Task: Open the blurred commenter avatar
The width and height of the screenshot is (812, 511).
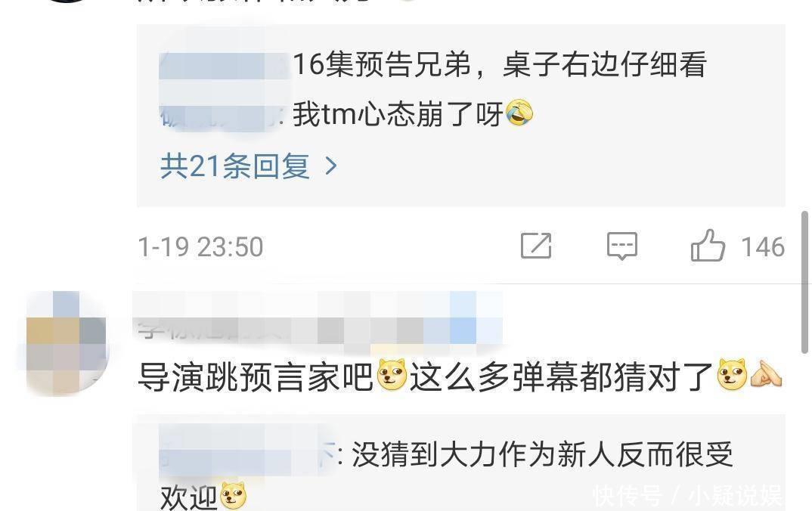Action: tap(66, 344)
